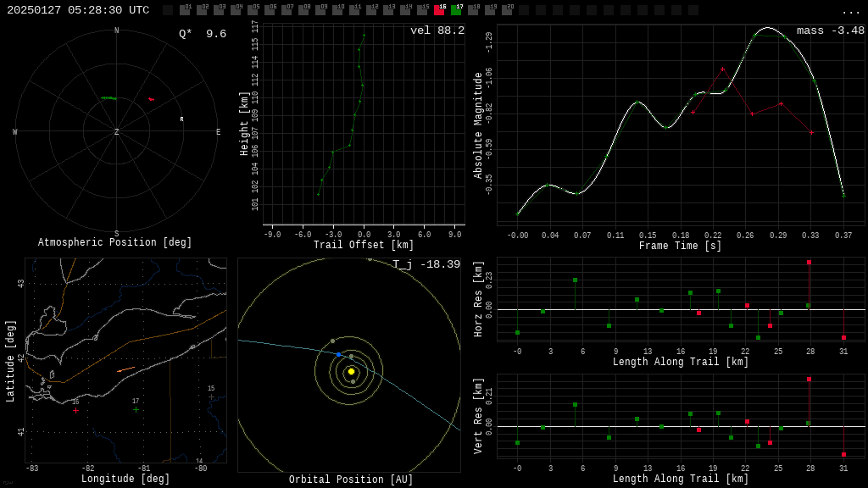The height and width of the screenshot is (488, 868).
Task: Select station square 12 in top bar
Action: [x=371, y=10]
